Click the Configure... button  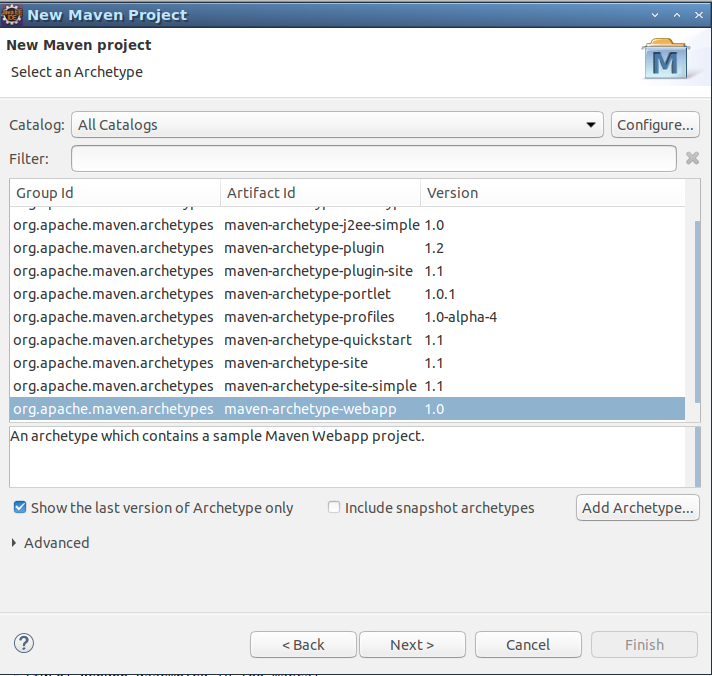click(x=655, y=125)
